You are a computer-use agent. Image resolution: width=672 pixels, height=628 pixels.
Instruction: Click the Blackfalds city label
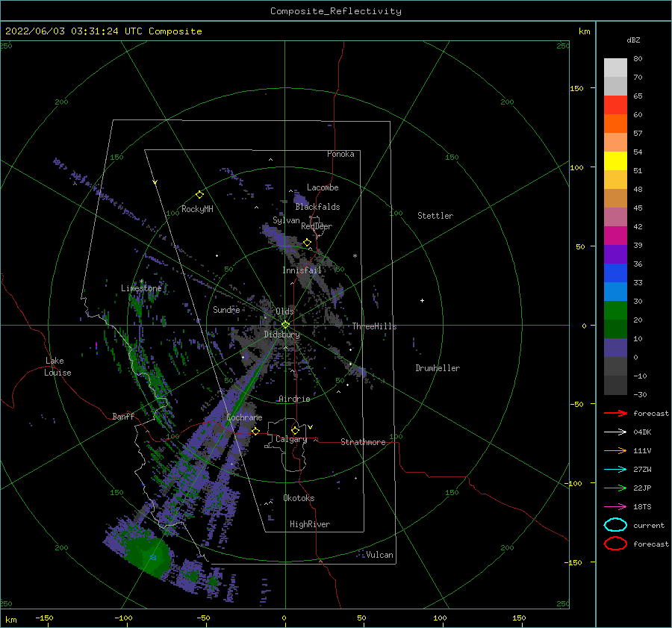317,207
